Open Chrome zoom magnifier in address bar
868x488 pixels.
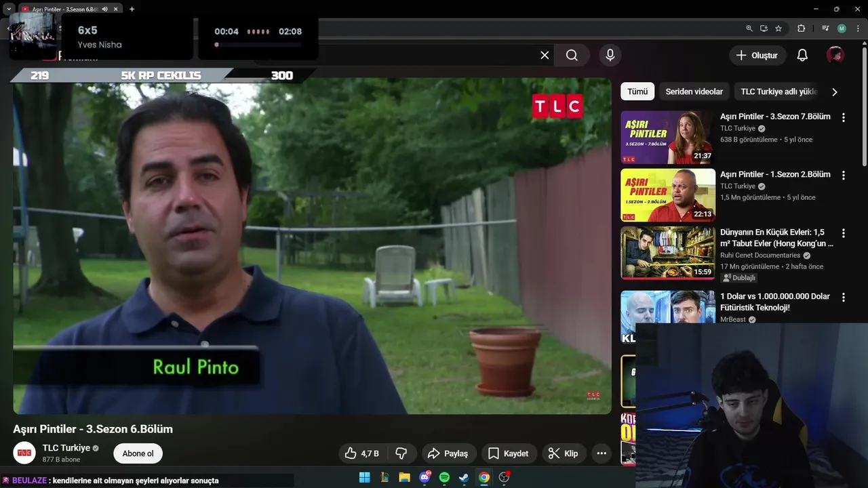pos(749,28)
